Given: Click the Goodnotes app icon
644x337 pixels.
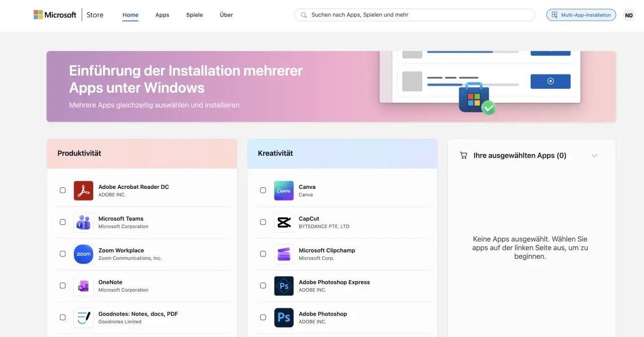Looking at the screenshot, I should tap(84, 317).
